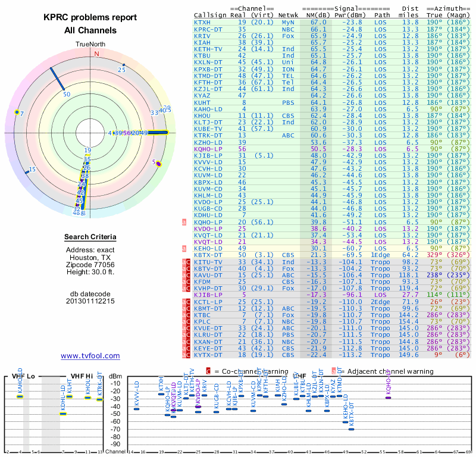Click the dBm axis label
The width and height of the screenshot is (476, 457).
(115, 377)
